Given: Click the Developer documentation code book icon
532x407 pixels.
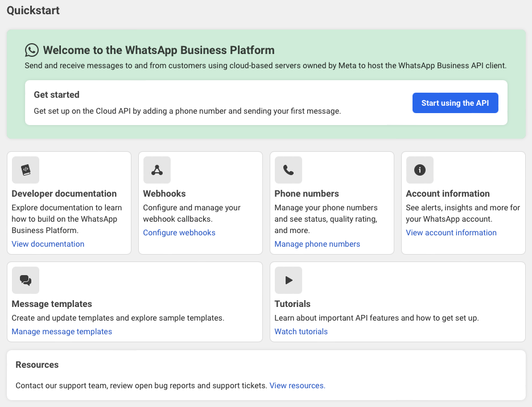Looking at the screenshot, I should point(26,170).
